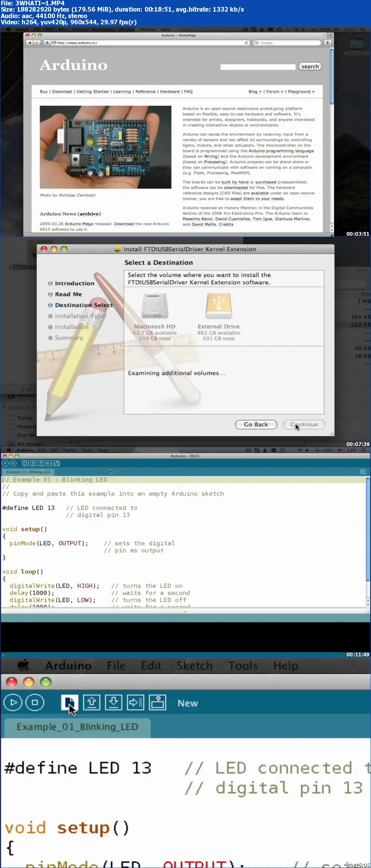This screenshot has height=868, width=371.
Task: Click the small Save icon in Arduino - 0015 window
Action: [x=41, y=463]
